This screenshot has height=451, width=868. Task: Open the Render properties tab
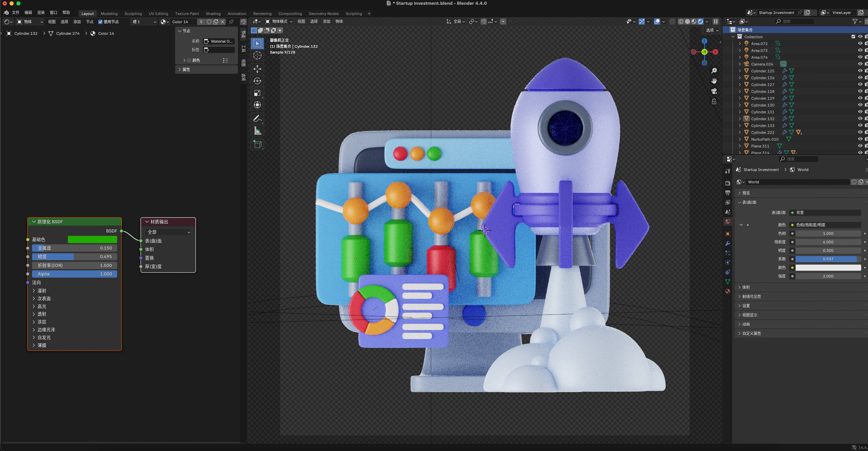(728, 183)
